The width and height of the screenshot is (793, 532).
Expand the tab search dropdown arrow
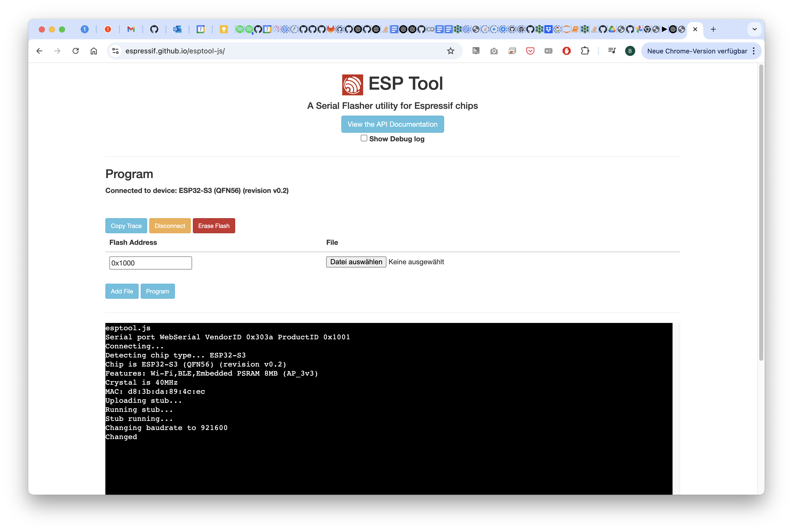pyautogui.click(x=754, y=29)
